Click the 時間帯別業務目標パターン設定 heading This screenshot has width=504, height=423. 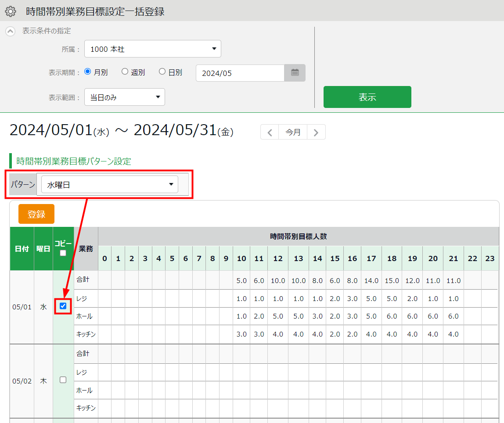pyautogui.click(x=74, y=161)
